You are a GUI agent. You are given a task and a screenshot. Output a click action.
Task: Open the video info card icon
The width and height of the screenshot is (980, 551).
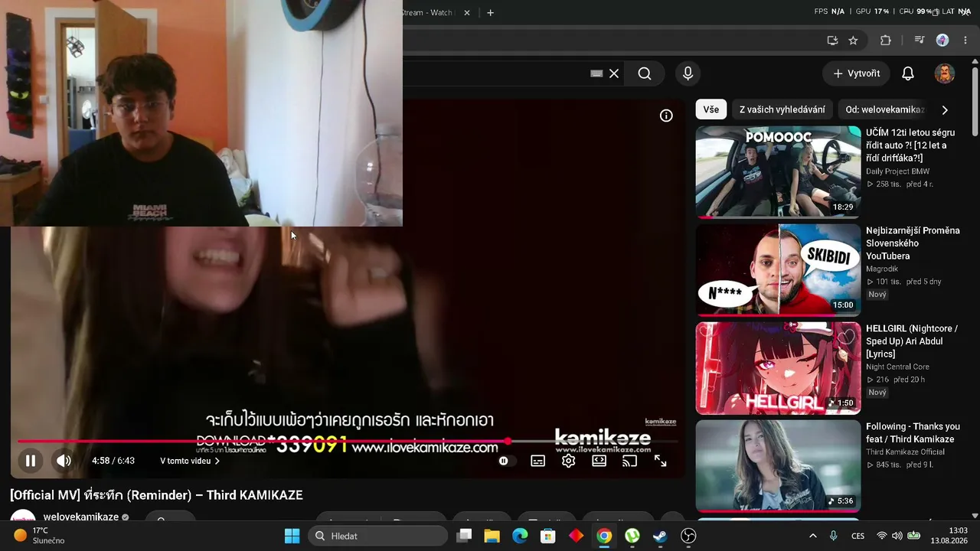[666, 116]
